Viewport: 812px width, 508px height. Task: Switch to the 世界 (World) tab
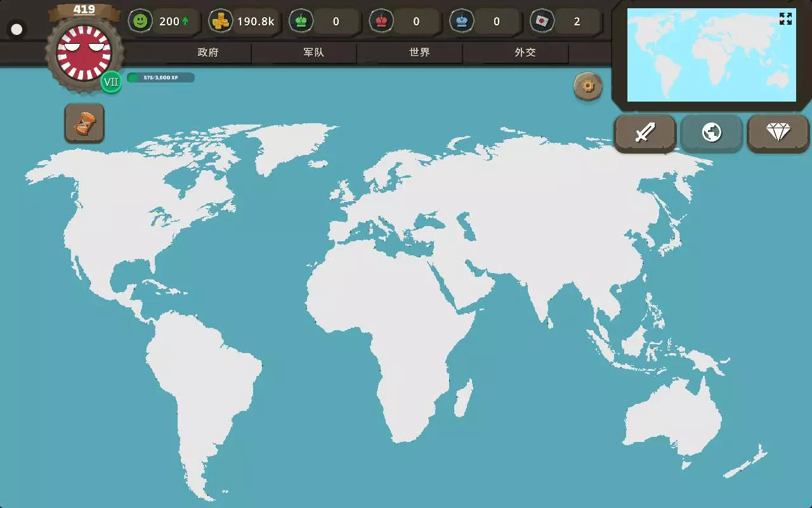pyautogui.click(x=419, y=53)
